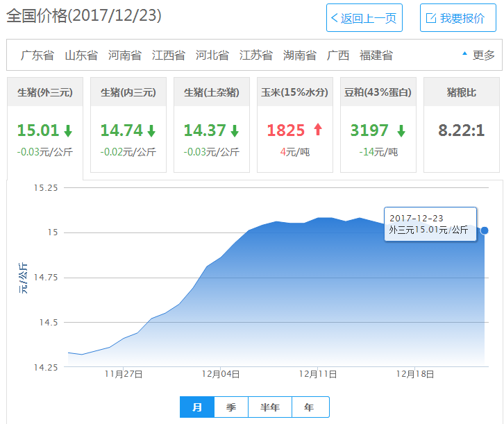
Task: Click the green down arrow beside 3197
Action: [x=401, y=130]
